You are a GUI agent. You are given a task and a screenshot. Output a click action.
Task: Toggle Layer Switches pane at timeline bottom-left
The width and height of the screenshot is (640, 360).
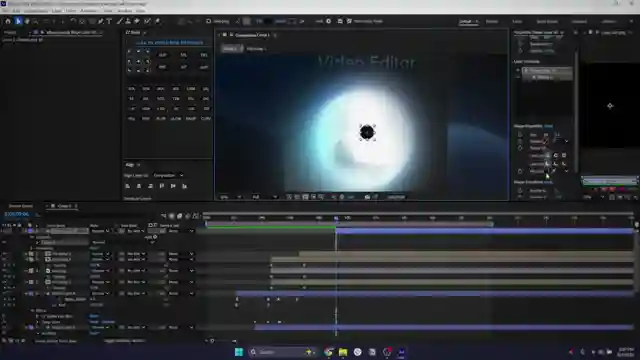coord(4,340)
